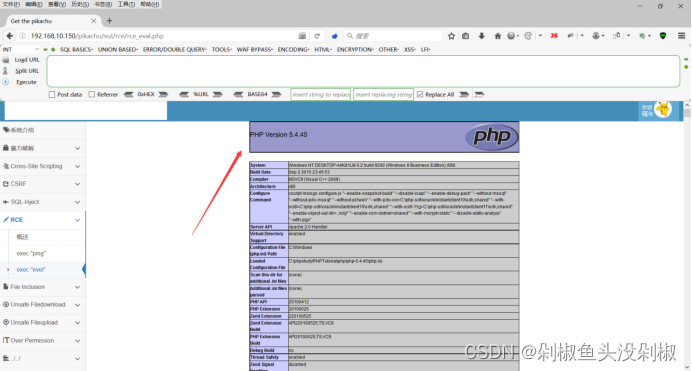Open the INT type dropdown
This screenshot has width=692, height=371.
click(x=21, y=49)
